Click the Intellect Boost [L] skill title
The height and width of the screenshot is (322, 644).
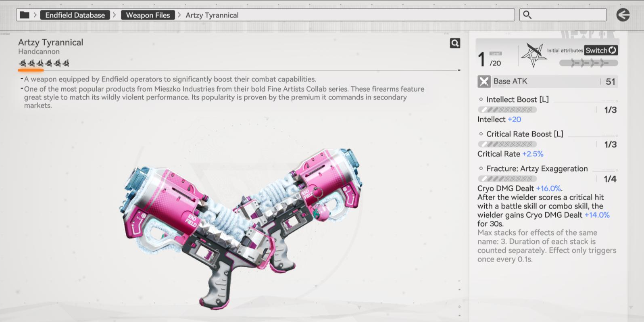tap(517, 99)
